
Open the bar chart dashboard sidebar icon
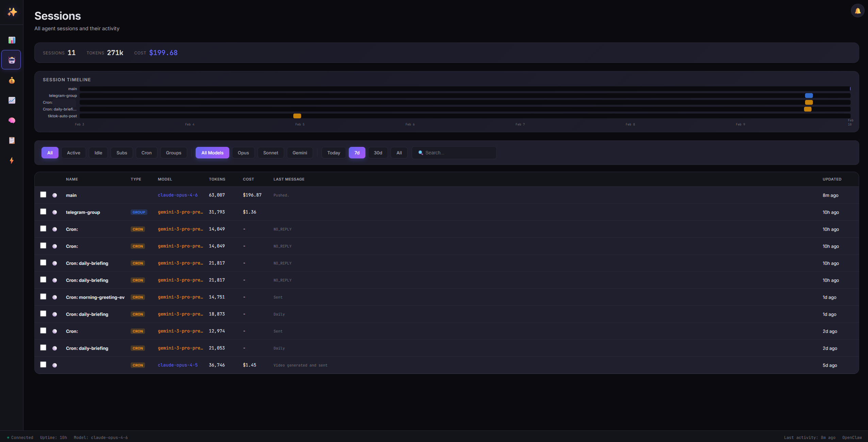pyautogui.click(x=12, y=40)
